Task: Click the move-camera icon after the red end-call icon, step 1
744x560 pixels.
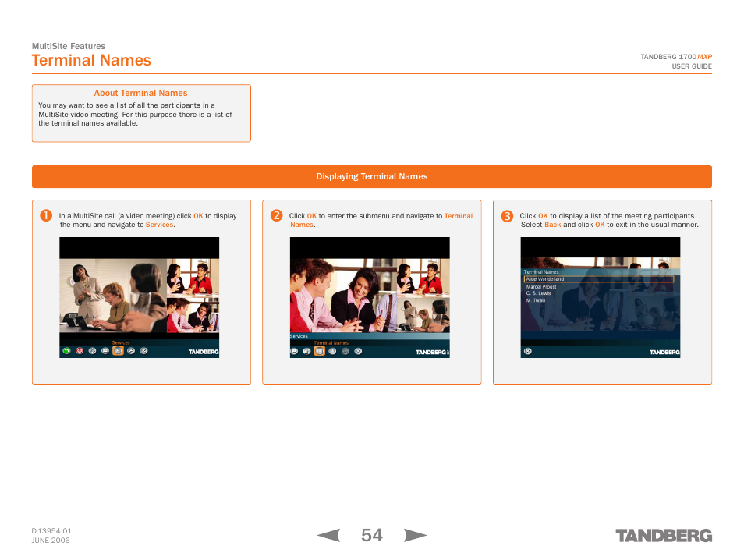Action: [92, 351]
